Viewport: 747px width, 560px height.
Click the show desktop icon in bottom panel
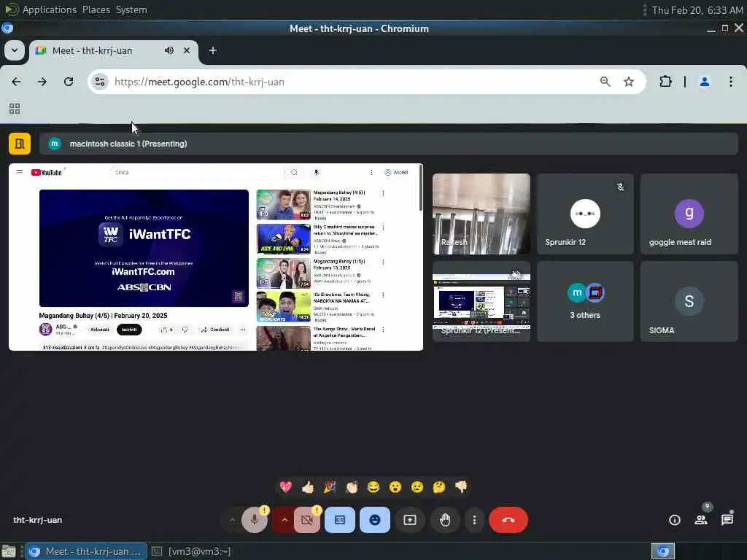point(9,551)
